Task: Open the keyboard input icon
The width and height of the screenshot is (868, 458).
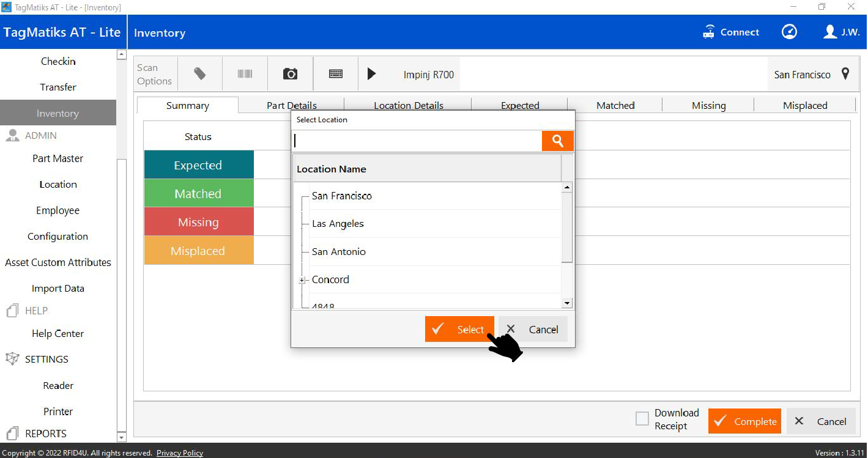Action: click(x=335, y=74)
